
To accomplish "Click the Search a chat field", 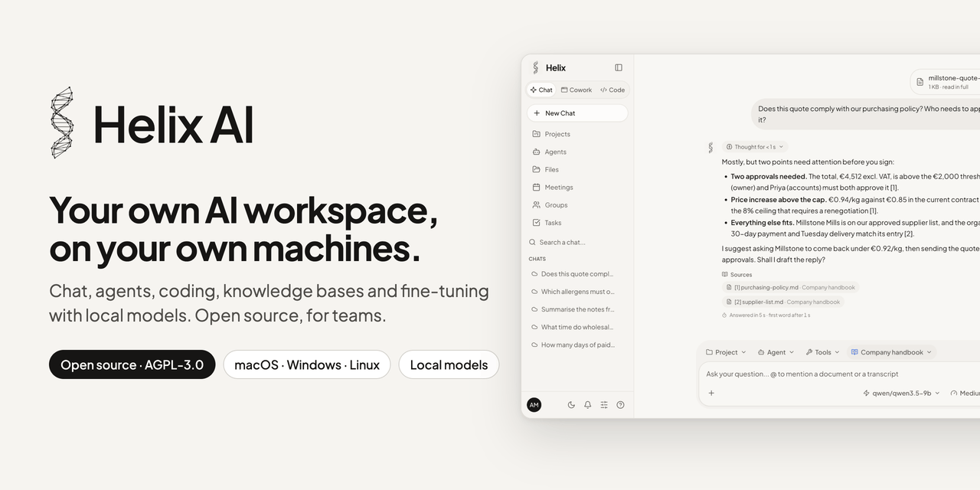I will click(577, 242).
